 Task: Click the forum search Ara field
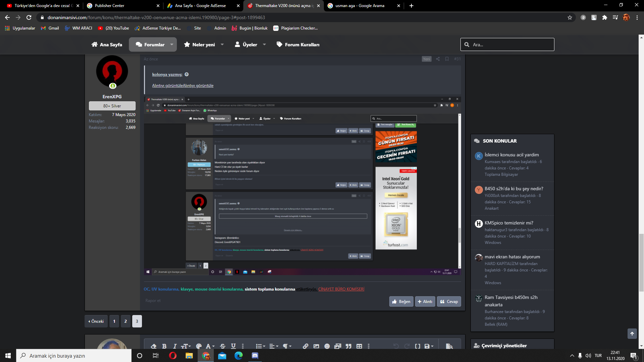coord(507,44)
